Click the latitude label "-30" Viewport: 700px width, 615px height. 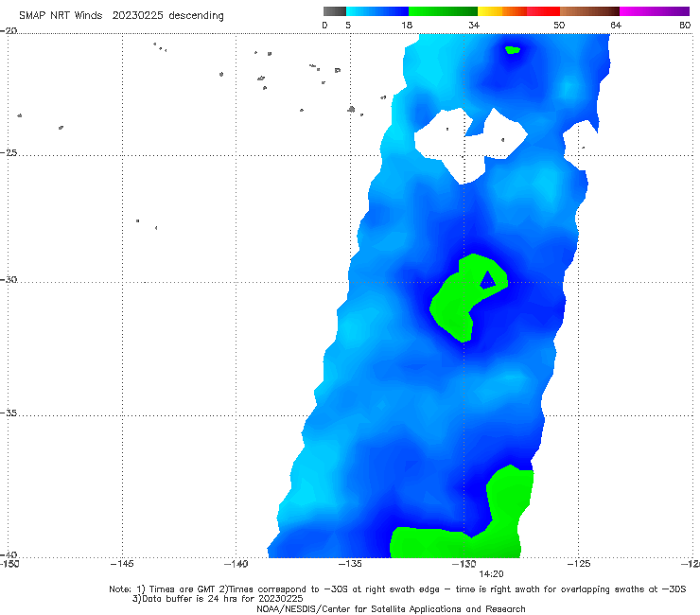pyautogui.click(x=9, y=279)
